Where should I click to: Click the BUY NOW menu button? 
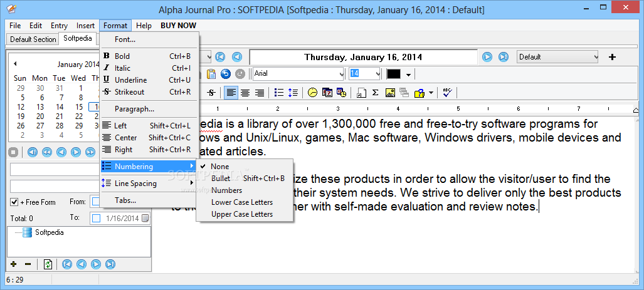tap(178, 26)
